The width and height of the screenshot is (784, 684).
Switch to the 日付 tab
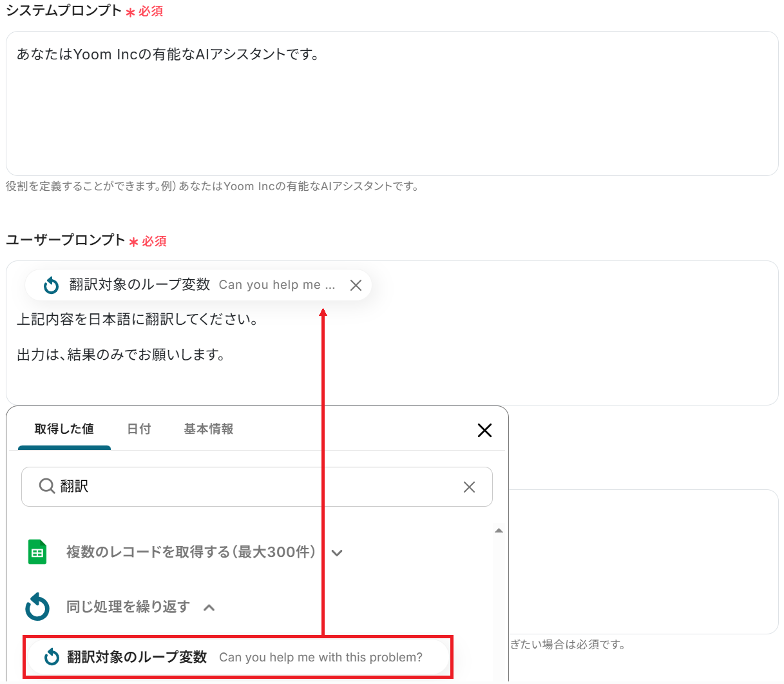[139, 429]
